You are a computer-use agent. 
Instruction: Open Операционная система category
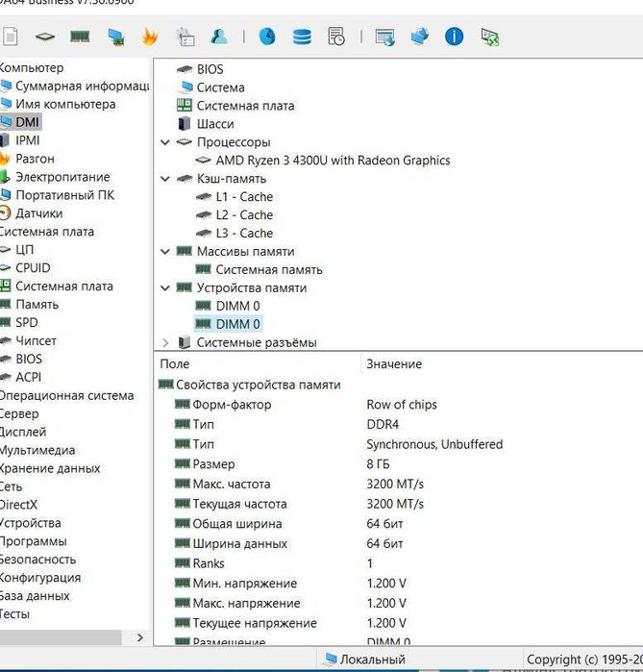[66, 395]
